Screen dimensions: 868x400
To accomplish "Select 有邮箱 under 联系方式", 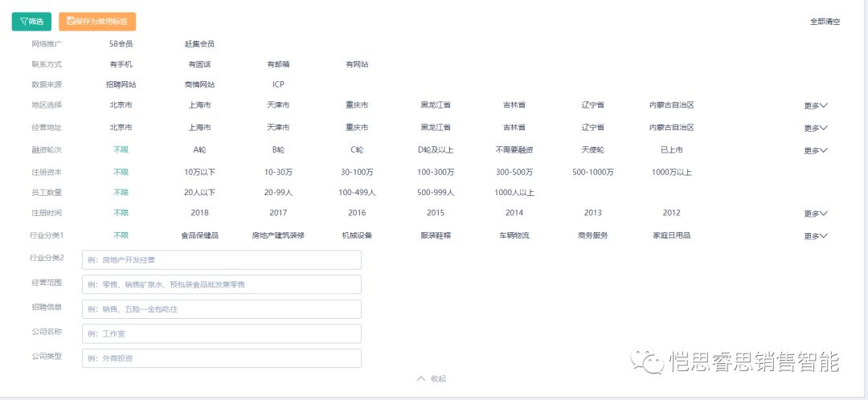I will point(278,64).
